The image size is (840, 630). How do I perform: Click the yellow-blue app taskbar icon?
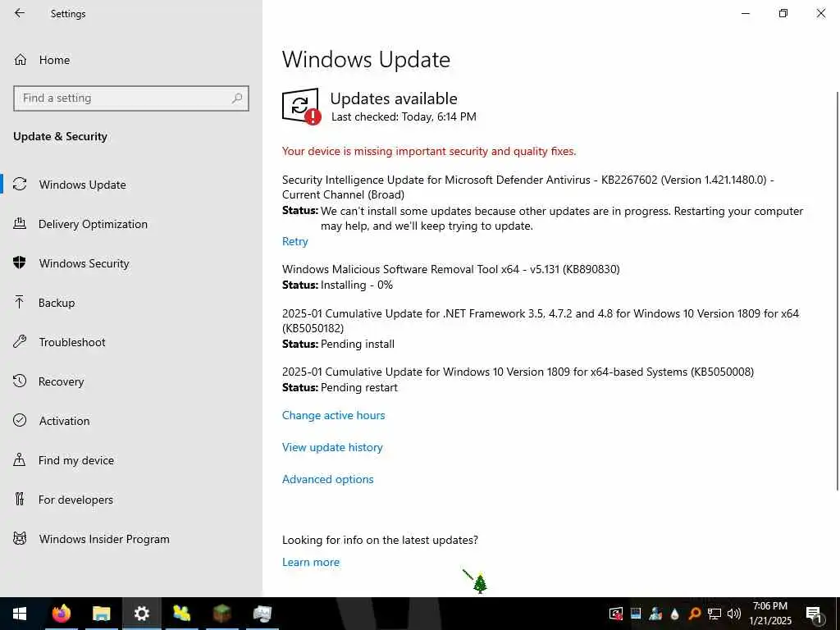pos(181,614)
